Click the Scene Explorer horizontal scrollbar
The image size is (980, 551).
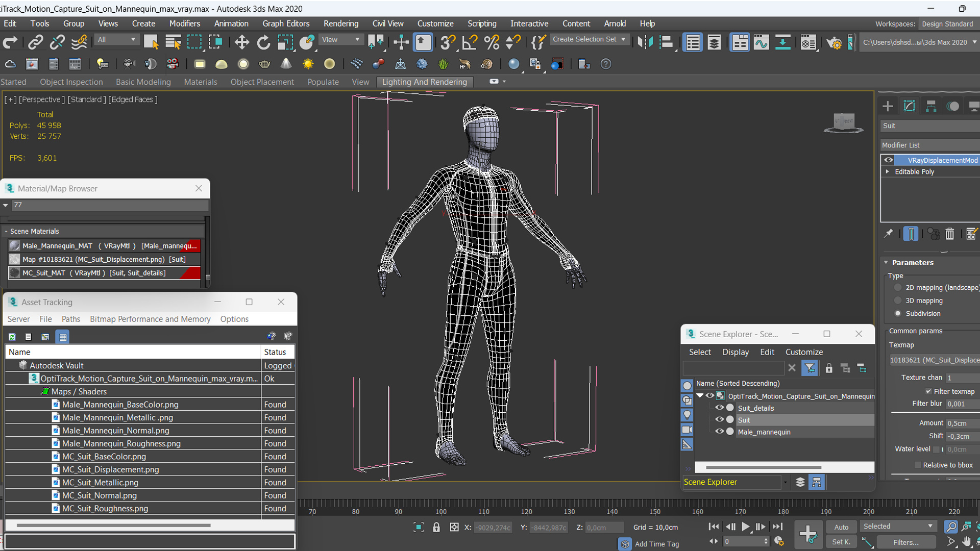[763, 467]
